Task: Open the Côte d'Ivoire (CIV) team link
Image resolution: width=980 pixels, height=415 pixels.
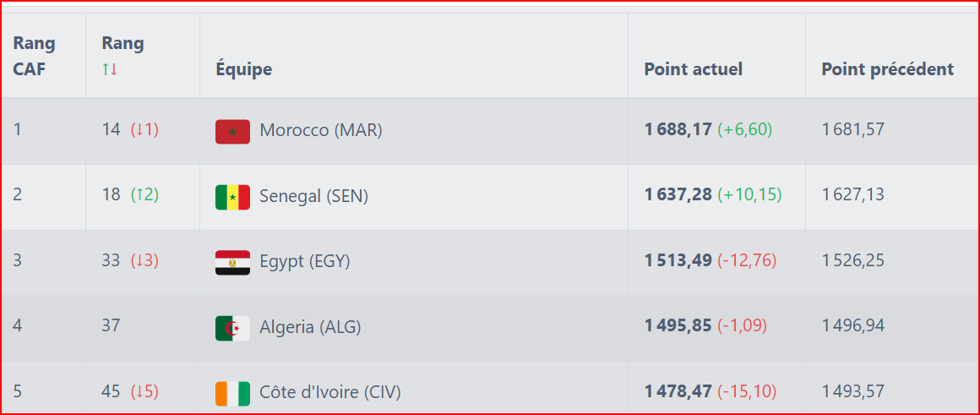Action: [330, 392]
